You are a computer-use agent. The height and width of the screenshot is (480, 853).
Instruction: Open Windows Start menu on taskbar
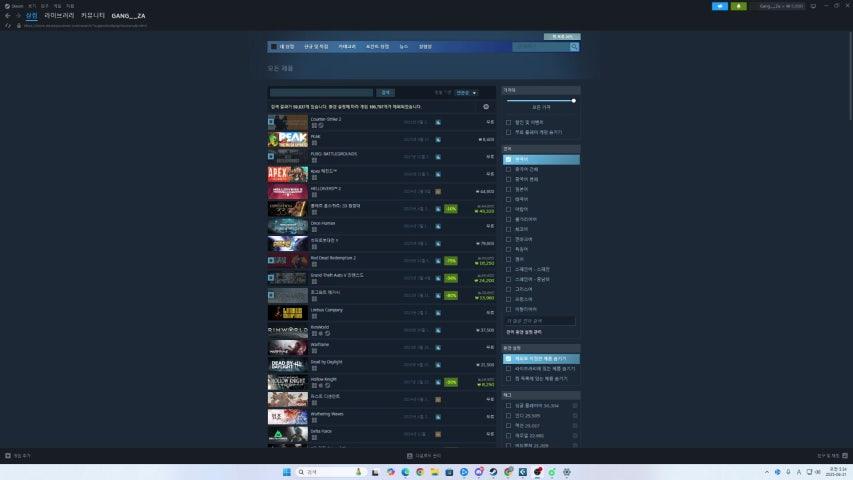pyautogui.click(x=287, y=472)
